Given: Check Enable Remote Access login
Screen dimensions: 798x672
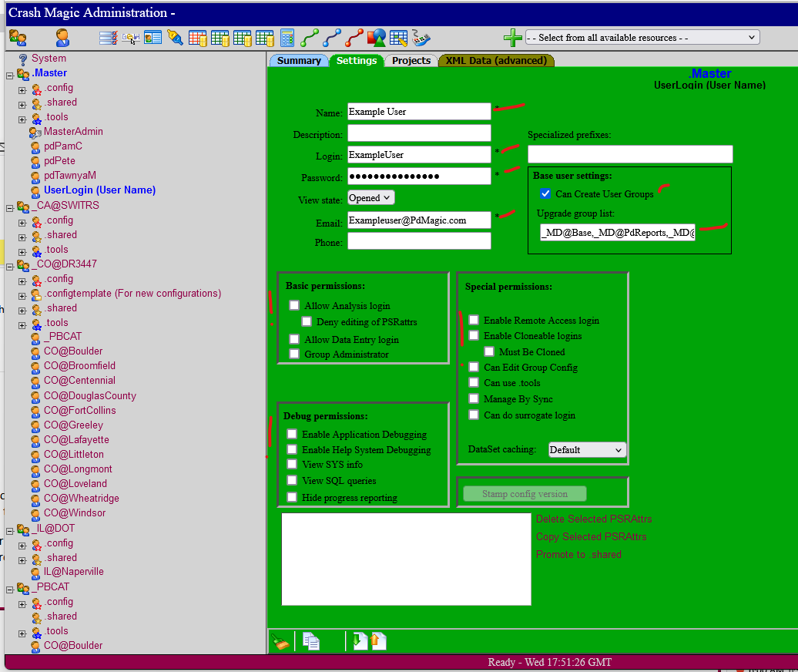Looking at the screenshot, I should pos(474,319).
